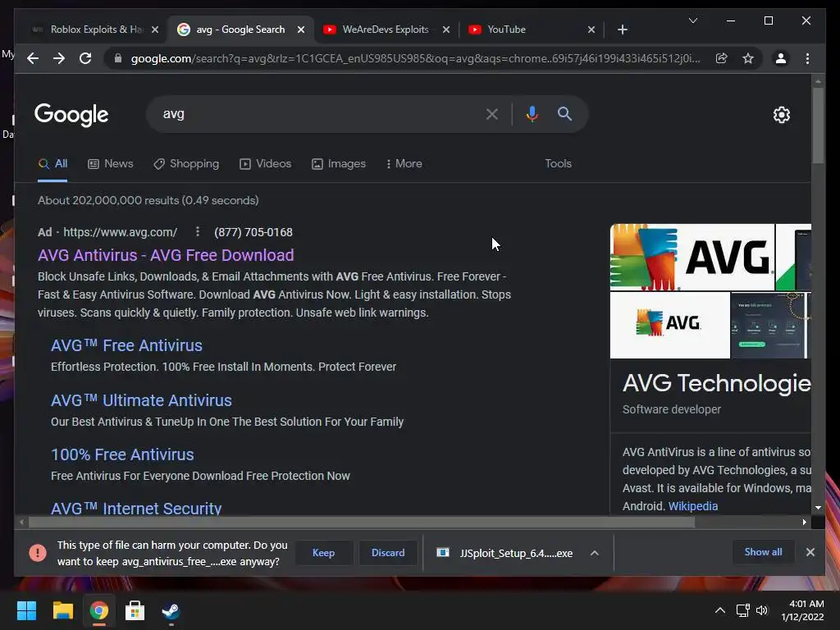Select the All search filter
The width and height of the screenshot is (840, 630).
pos(52,164)
